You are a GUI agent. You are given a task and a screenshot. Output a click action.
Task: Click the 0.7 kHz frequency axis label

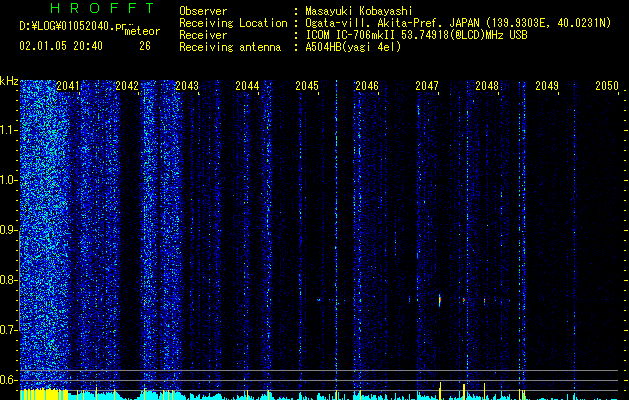click(7, 330)
